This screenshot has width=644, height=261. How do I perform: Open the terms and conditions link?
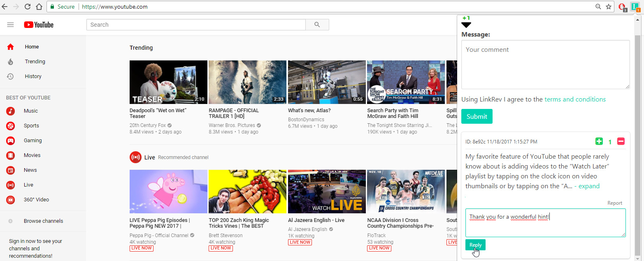pos(575,99)
